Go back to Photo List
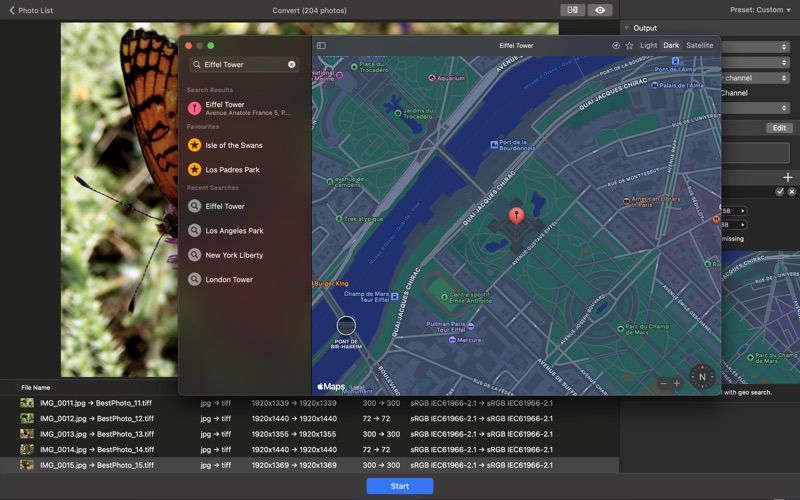800x500 pixels. [x=31, y=10]
